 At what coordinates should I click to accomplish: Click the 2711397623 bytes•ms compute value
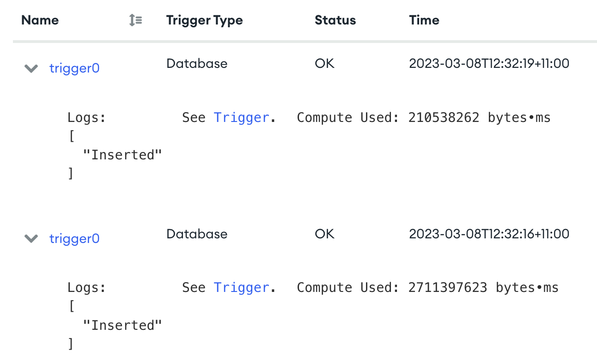483,288
